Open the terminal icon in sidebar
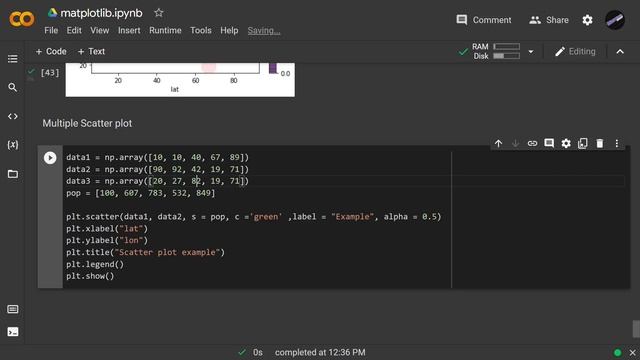640x360 pixels. 13,331
